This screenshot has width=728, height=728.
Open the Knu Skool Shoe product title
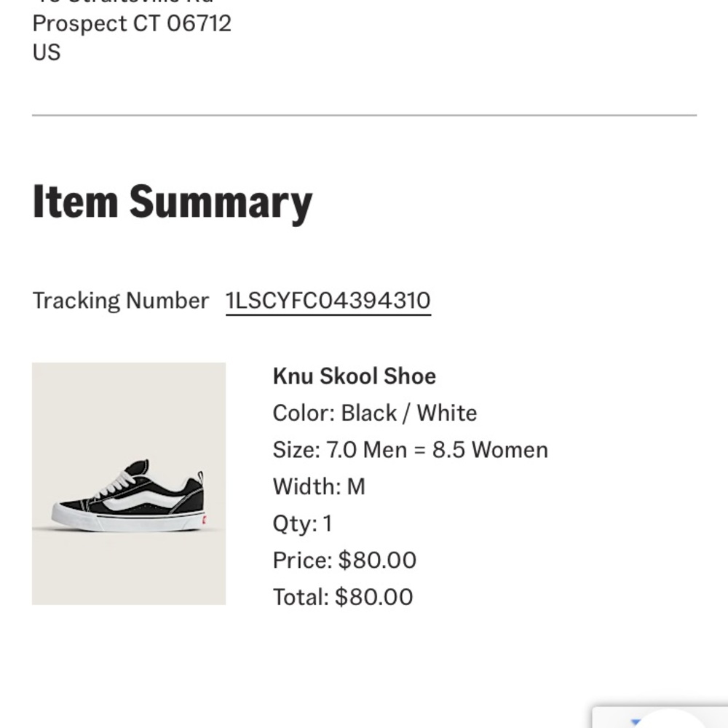coord(354,376)
